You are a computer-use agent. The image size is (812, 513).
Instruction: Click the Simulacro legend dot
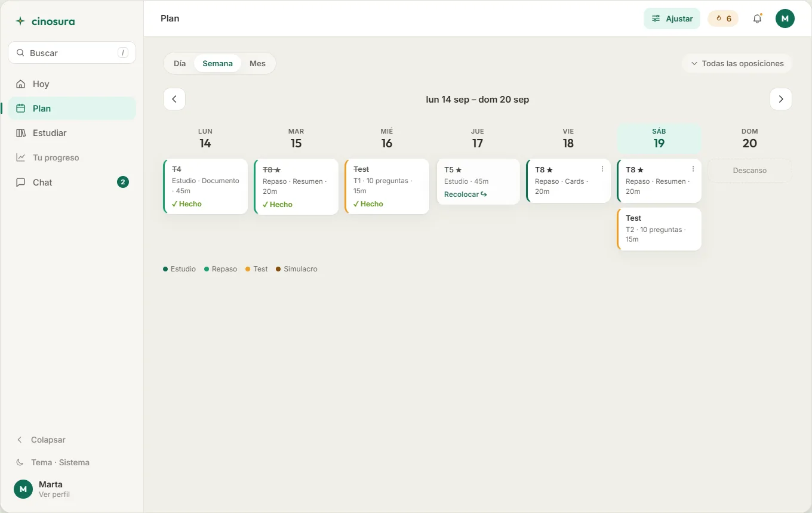pyautogui.click(x=278, y=269)
